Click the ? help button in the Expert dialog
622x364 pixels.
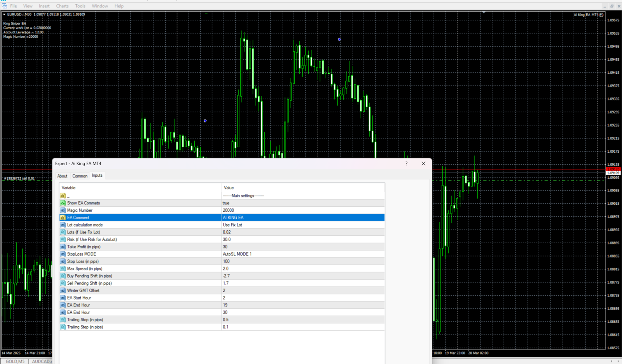pyautogui.click(x=406, y=164)
